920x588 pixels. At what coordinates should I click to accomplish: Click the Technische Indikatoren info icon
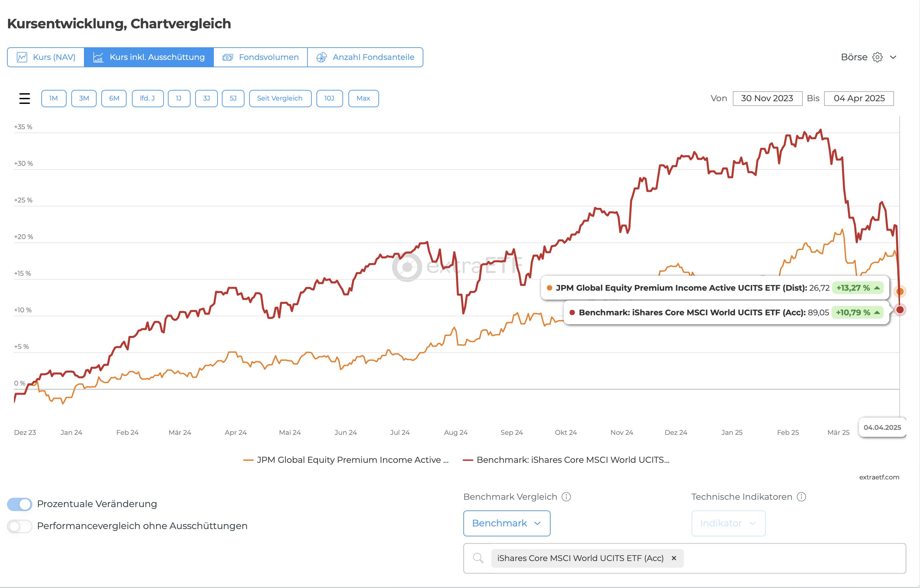(801, 497)
